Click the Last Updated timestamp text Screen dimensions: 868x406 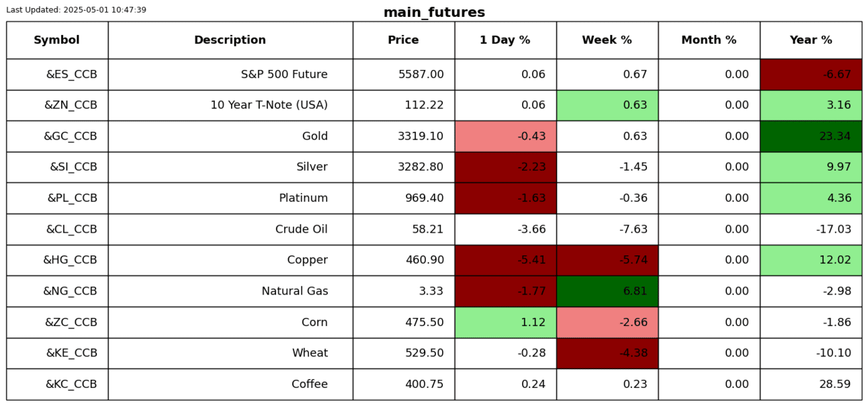(x=76, y=10)
